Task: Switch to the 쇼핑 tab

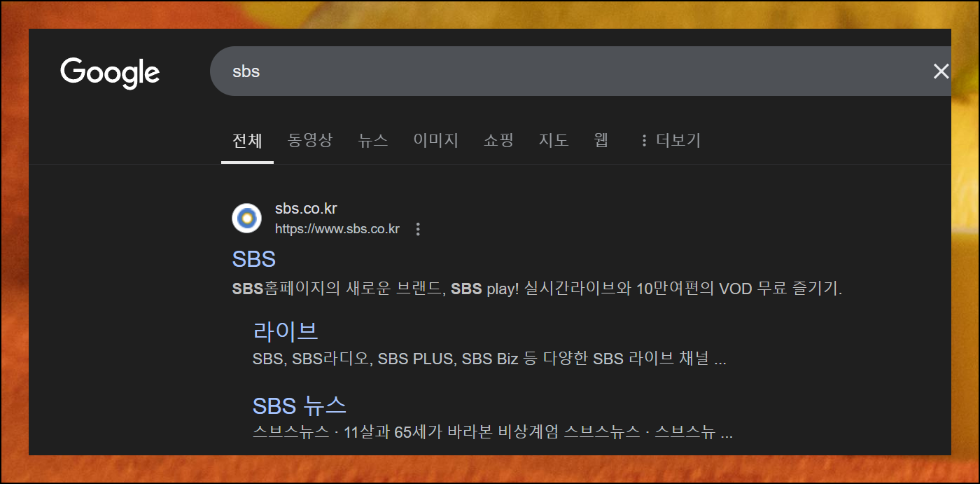Action: tap(498, 140)
